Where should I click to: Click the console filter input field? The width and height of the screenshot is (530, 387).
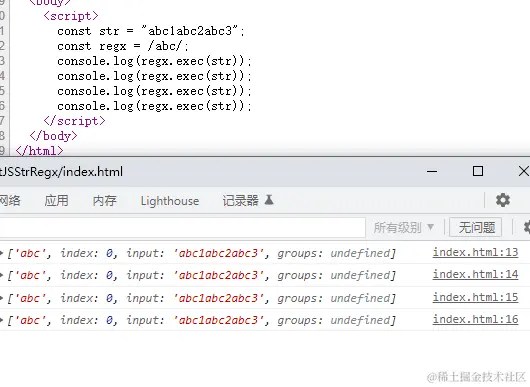coord(183,227)
